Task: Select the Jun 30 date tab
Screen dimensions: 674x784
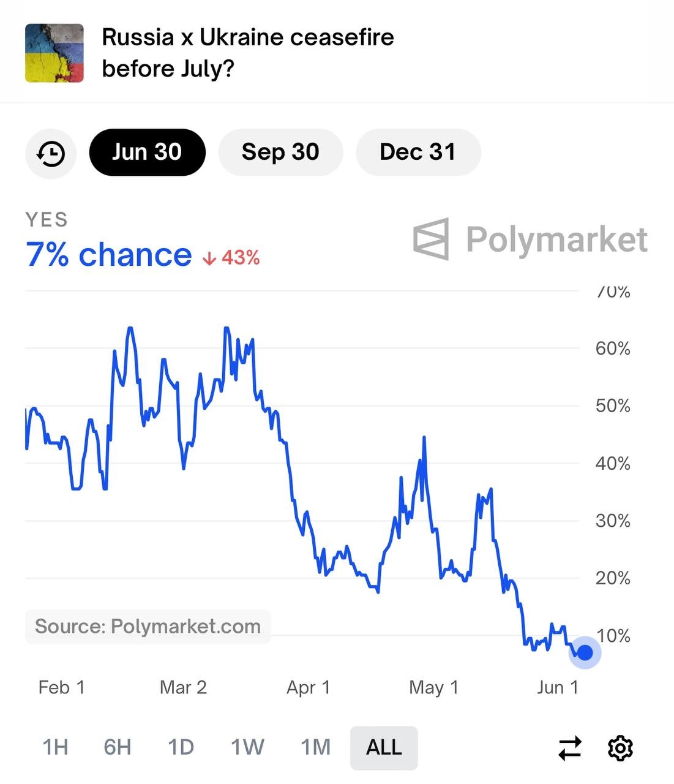Action: tap(147, 152)
